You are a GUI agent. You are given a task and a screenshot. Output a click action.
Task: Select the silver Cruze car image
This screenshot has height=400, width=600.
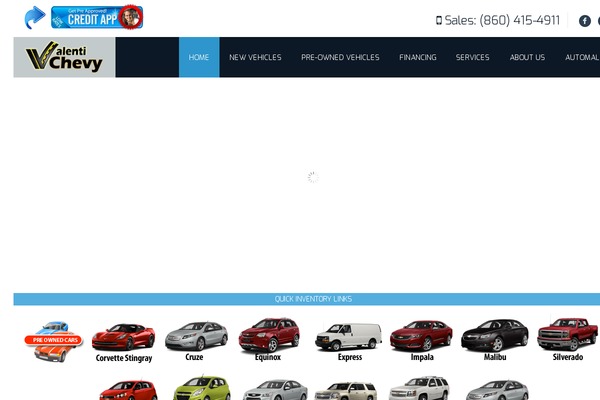tap(196, 336)
